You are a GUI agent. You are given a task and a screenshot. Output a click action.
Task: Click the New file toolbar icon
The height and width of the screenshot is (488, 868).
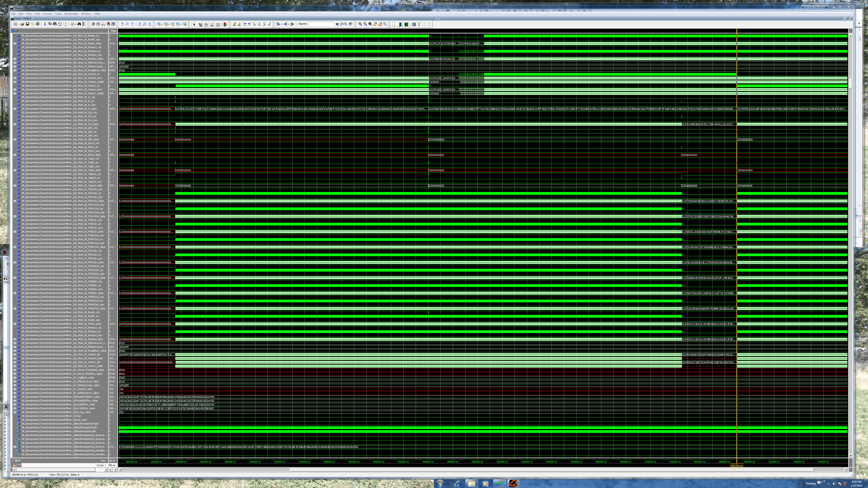tap(15, 24)
